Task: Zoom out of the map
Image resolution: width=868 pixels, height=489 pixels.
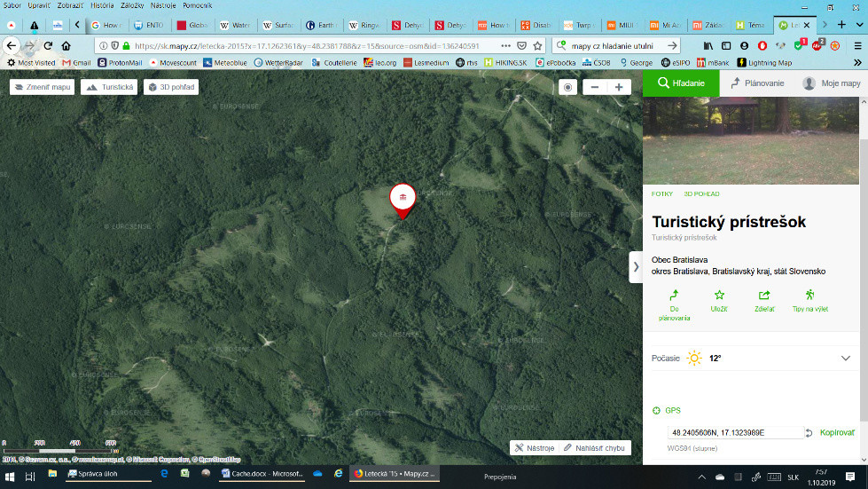Action: (594, 87)
